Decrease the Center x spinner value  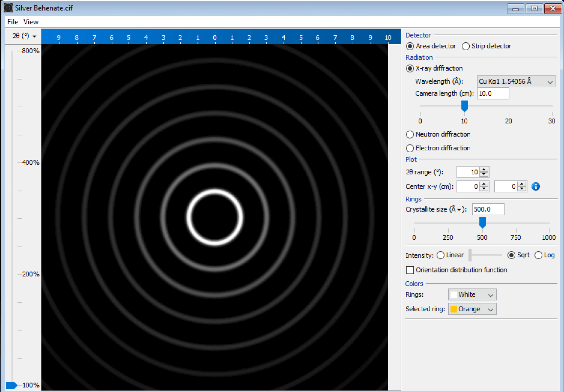click(x=484, y=189)
